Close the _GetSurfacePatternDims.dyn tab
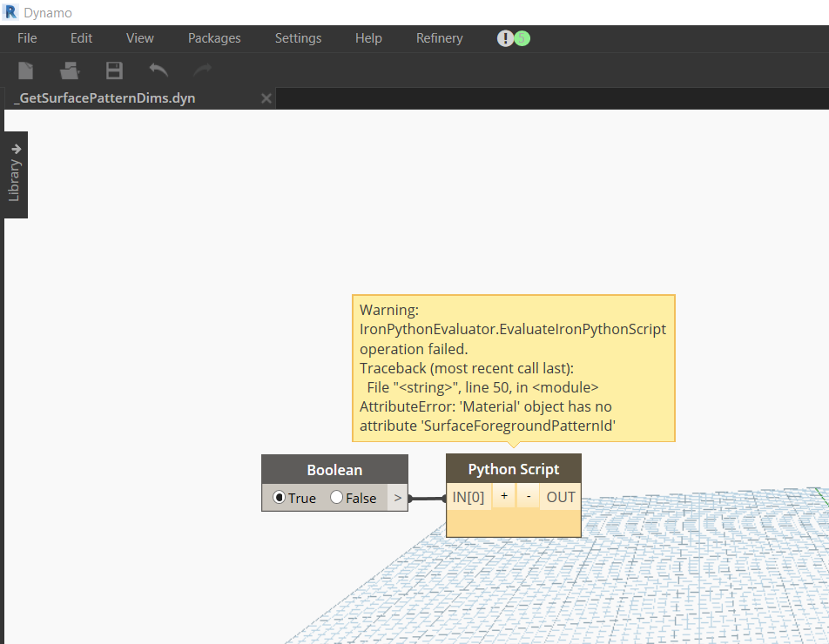Screen dimensions: 829x644 click(x=266, y=98)
